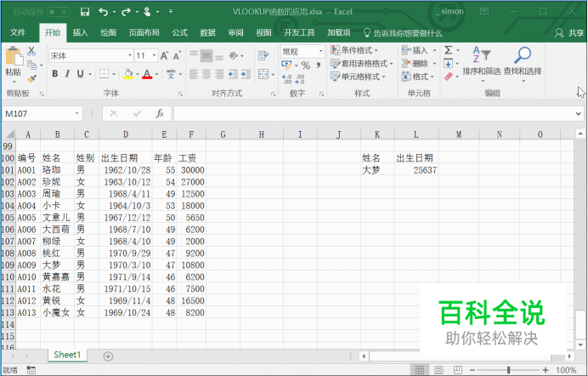The image size is (588, 376).
Task: Activate the Format Painter brush
Action: point(32,78)
